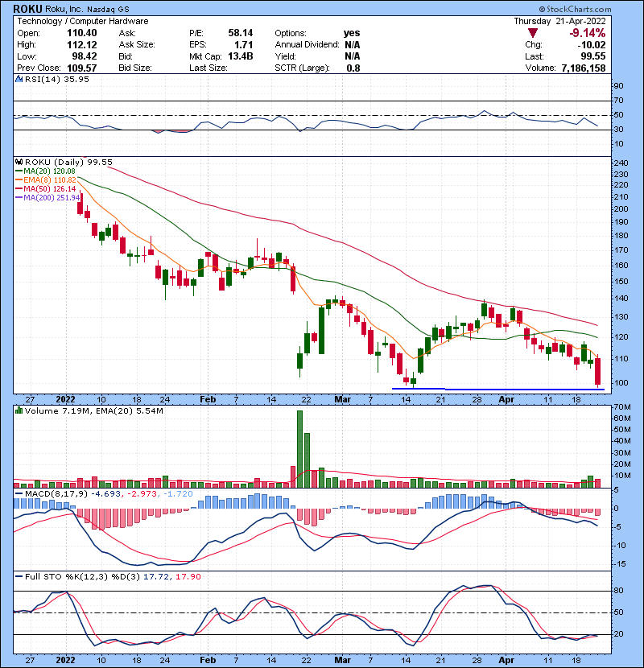Click the Open value 110.40
Screen dimensions: 644x668
pyautogui.click(x=82, y=33)
